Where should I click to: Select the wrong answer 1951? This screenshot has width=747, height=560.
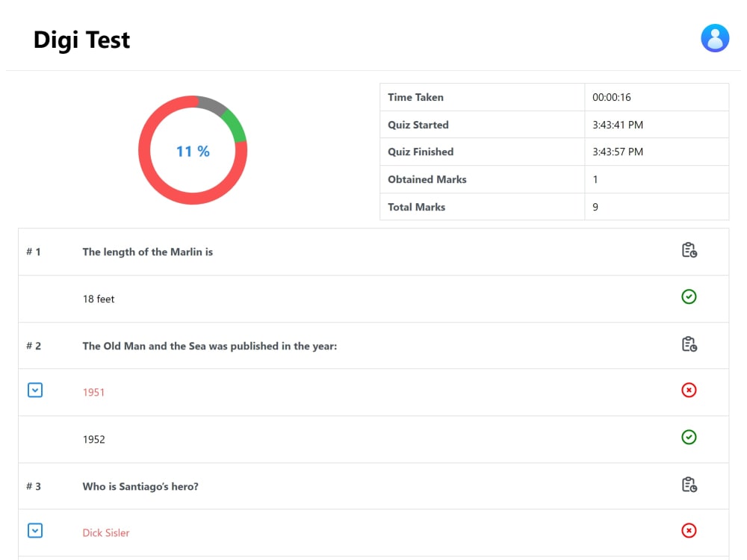click(94, 392)
